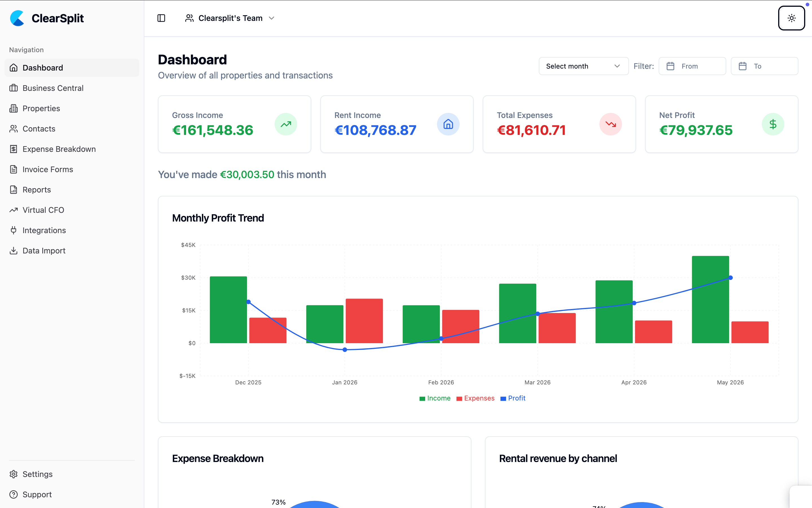
Task: Click the Contacts people icon
Action: coord(14,129)
